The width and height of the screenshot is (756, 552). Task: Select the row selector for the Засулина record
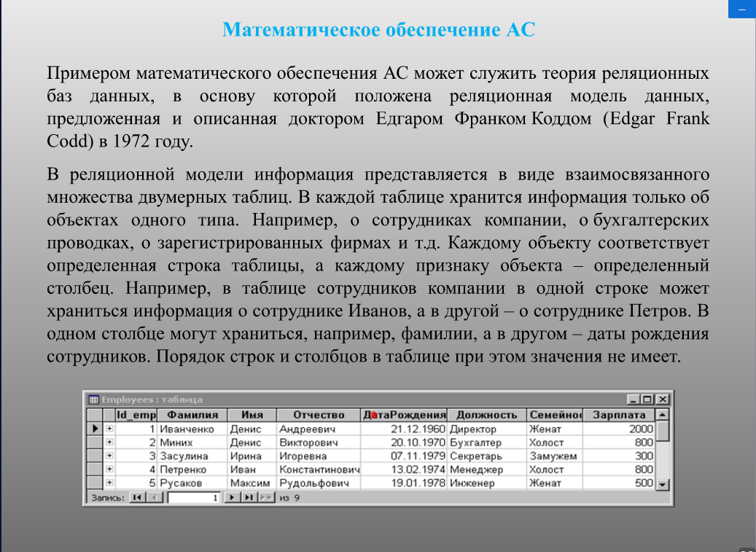tap(95, 456)
